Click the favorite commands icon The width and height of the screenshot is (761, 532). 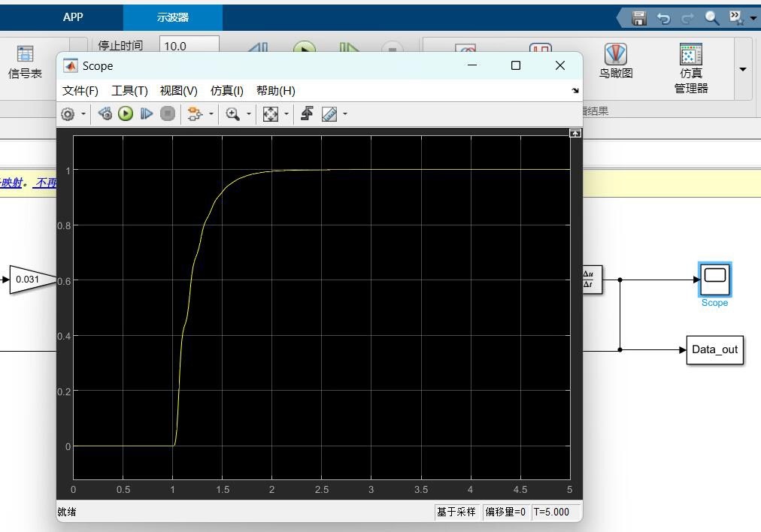click(735, 18)
